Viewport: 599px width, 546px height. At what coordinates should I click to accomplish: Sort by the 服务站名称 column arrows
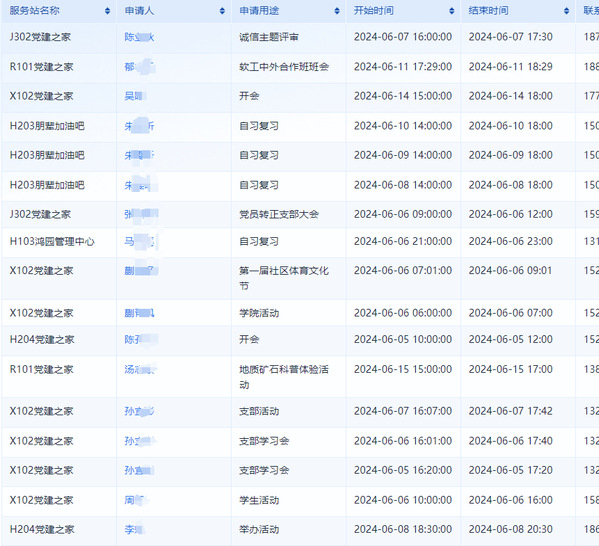[x=107, y=11]
